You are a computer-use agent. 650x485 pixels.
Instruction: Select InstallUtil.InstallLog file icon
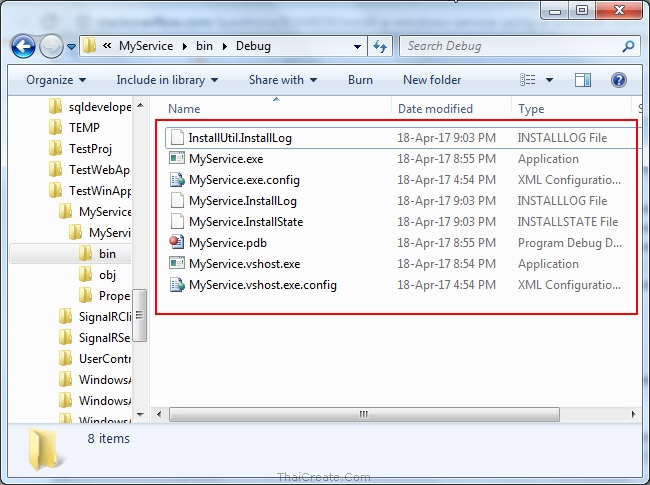(177, 137)
